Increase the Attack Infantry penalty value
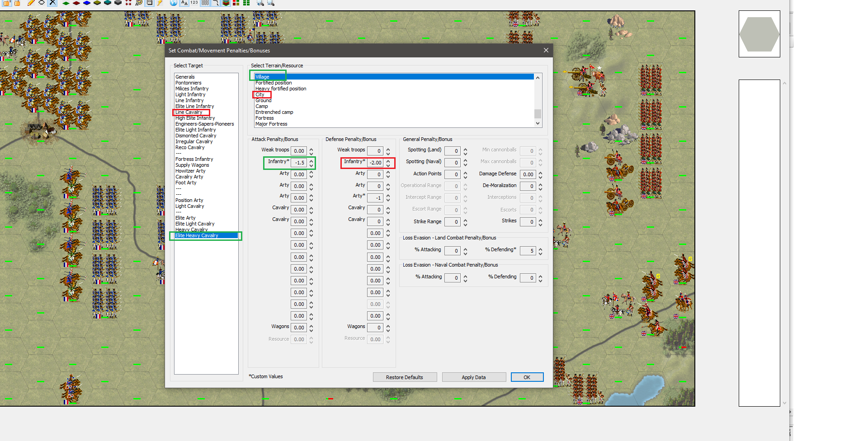 click(311, 160)
